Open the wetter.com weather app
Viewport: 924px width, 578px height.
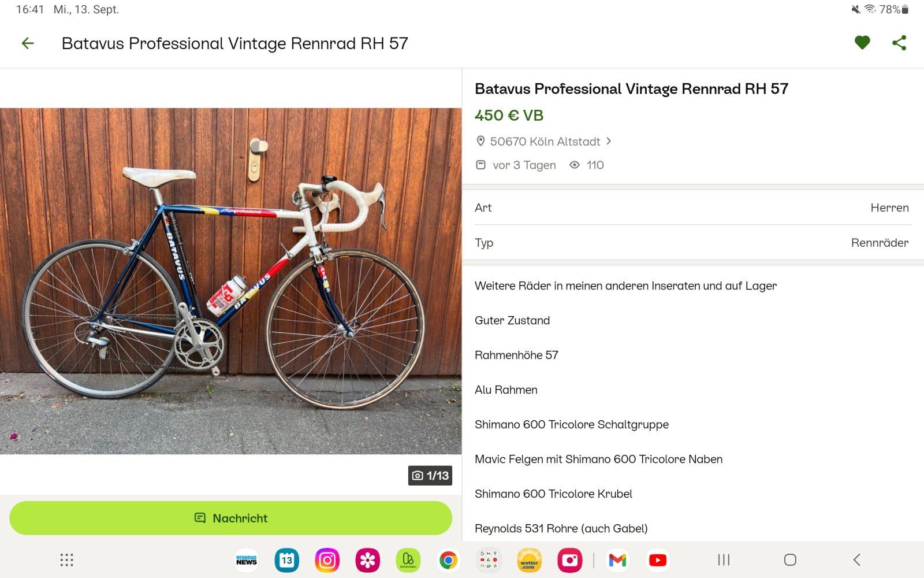pyautogui.click(x=529, y=560)
